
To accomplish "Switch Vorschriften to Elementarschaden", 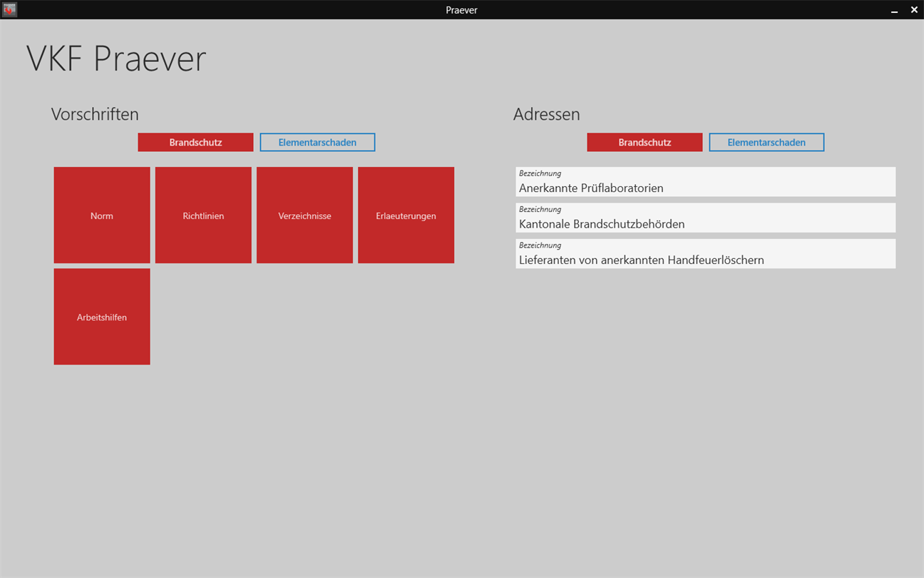I will click(x=317, y=142).
